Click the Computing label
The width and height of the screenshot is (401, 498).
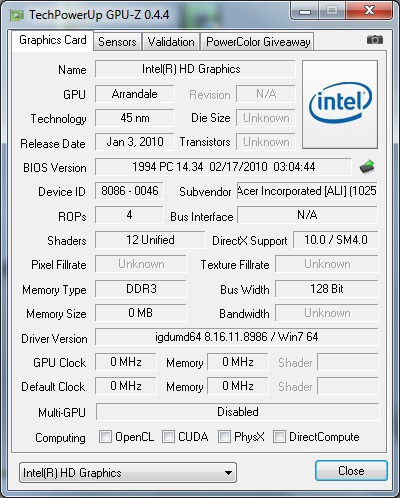click(x=60, y=437)
